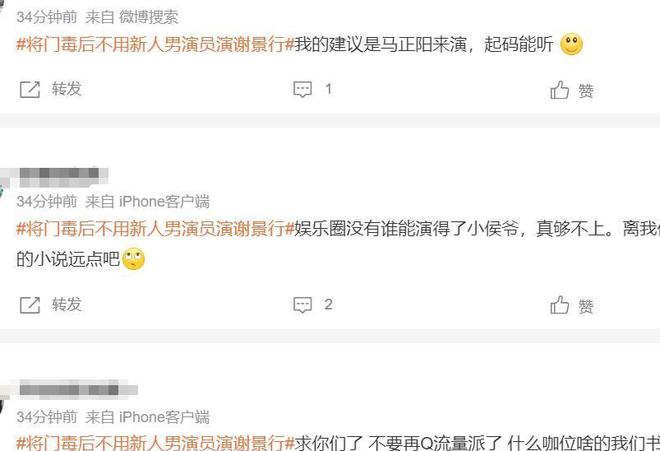The image size is (660, 451).
Task: Click 微博搜索 source link on first post
Action: 149,17
